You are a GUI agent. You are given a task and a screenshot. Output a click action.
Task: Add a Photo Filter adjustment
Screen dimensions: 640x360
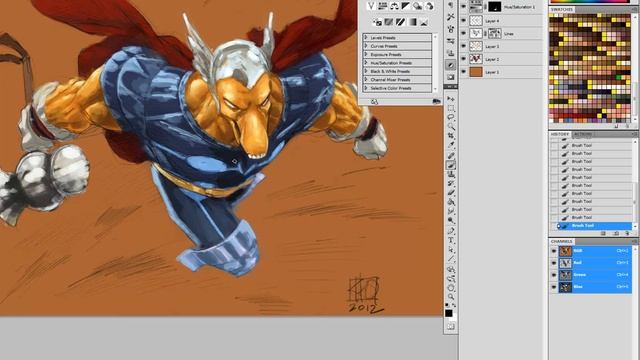point(417,6)
